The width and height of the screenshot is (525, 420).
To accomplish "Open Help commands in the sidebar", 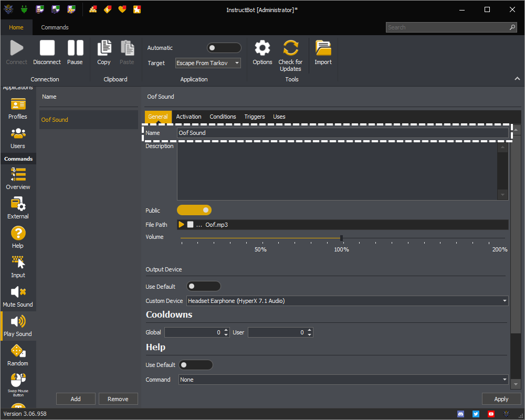I will (x=18, y=238).
